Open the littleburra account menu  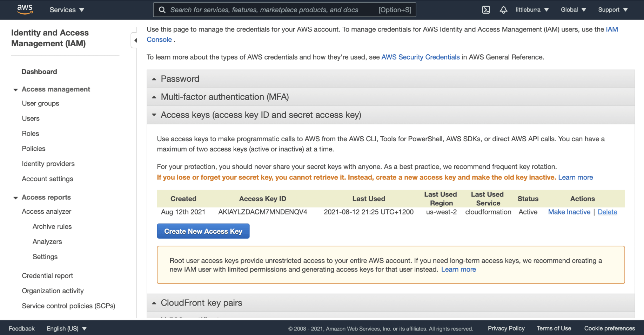click(532, 10)
